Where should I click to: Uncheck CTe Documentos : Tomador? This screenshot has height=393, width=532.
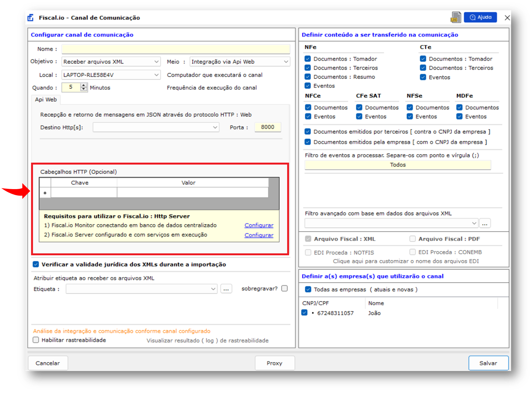423,59
